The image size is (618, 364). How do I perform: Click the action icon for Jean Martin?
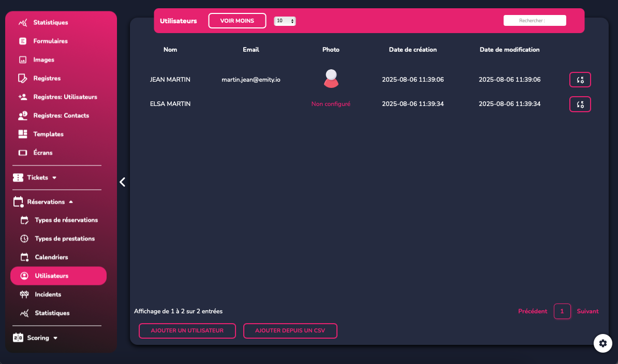(580, 80)
